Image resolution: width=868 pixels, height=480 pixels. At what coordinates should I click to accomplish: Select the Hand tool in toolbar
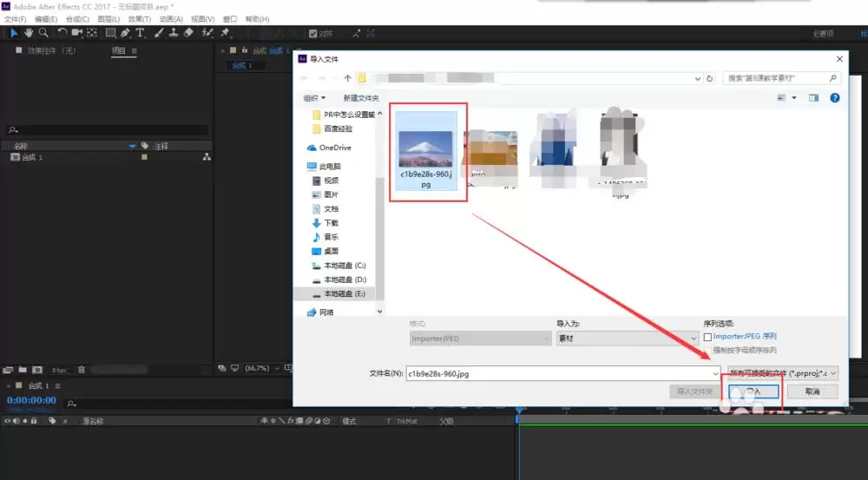pos(29,33)
